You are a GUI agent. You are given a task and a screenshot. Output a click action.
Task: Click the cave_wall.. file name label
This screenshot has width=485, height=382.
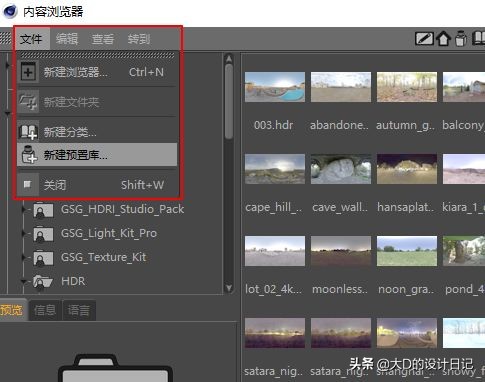[x=340, y=207]
